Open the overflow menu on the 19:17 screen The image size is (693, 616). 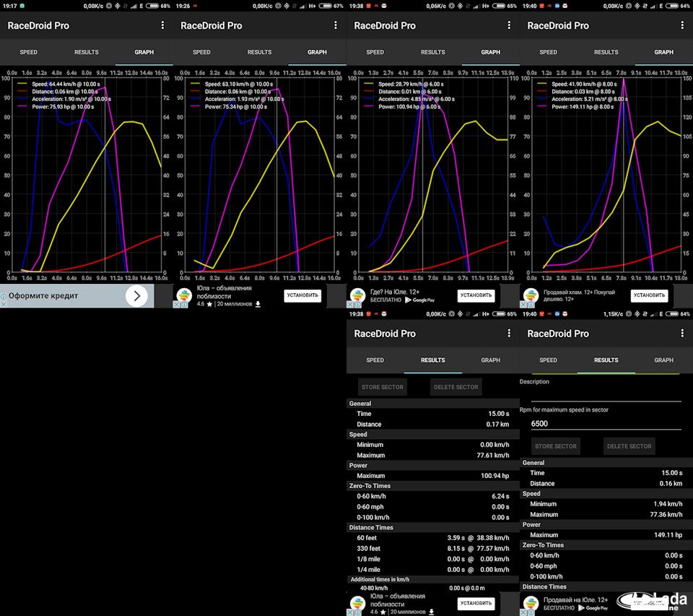[x=162, y=25]
